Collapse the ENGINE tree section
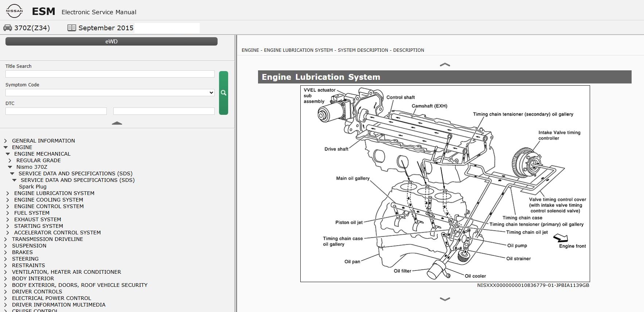This screenshot has height=312, width=644. pos(5,147)
